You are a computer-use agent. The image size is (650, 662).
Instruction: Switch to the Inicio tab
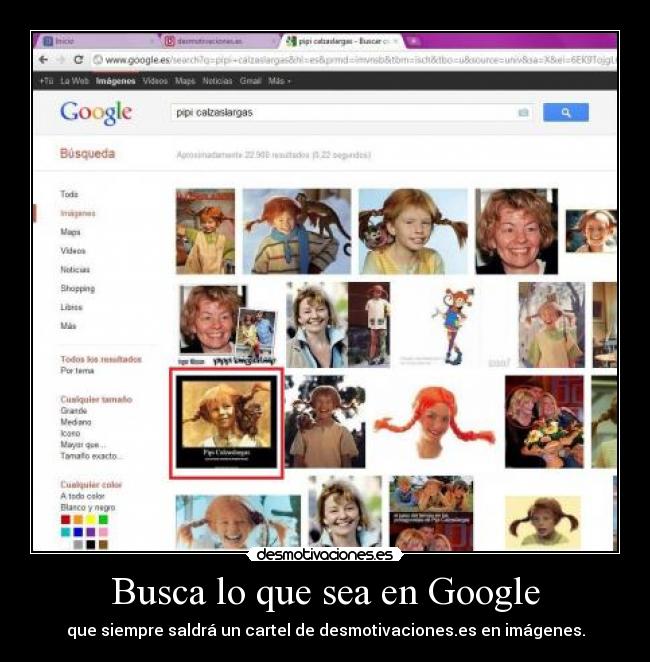[x=98, y=41]
